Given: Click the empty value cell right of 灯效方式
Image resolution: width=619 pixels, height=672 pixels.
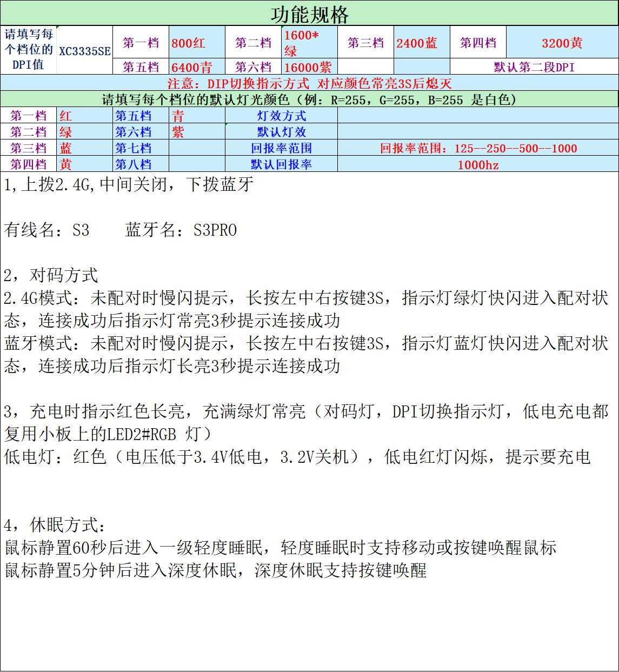Looking at the screenshot, I should pyautogui.click(x=478, y=115).
